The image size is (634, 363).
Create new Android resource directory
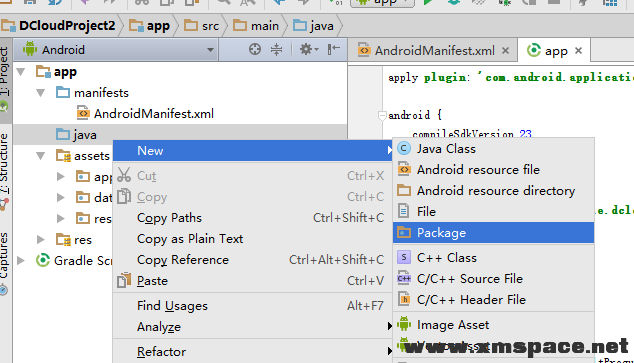coord(493,191)
